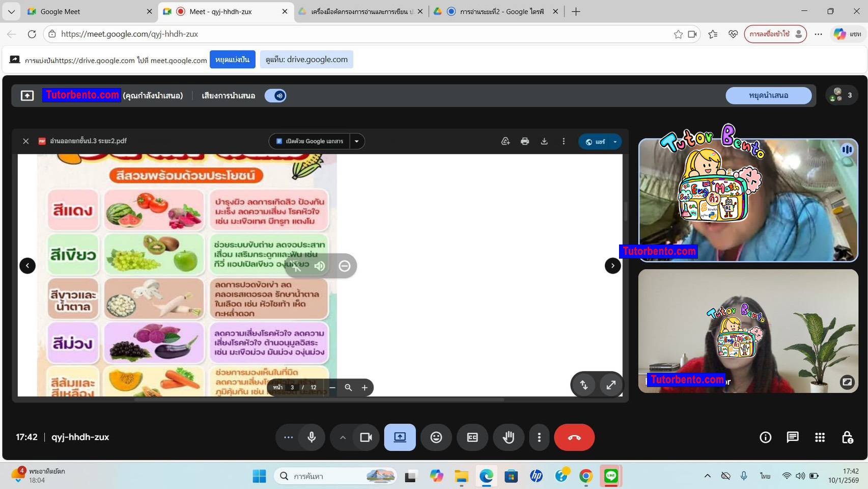The height and width of the screenshot is (489, 868).
Task: Open more camera options with the chevron
Action: [343, 437]
